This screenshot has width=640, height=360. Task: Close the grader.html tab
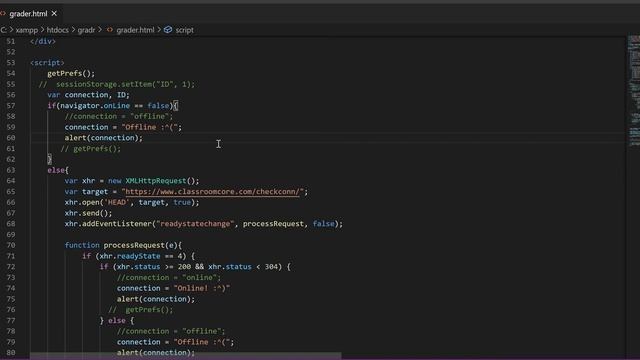point(54,14)
